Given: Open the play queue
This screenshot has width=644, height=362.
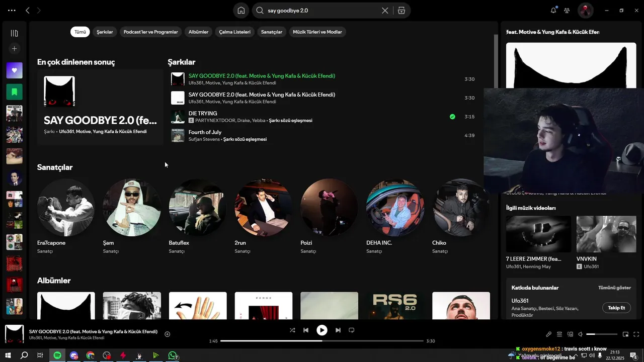Looking at the screenshot, I should pos(559,334).
